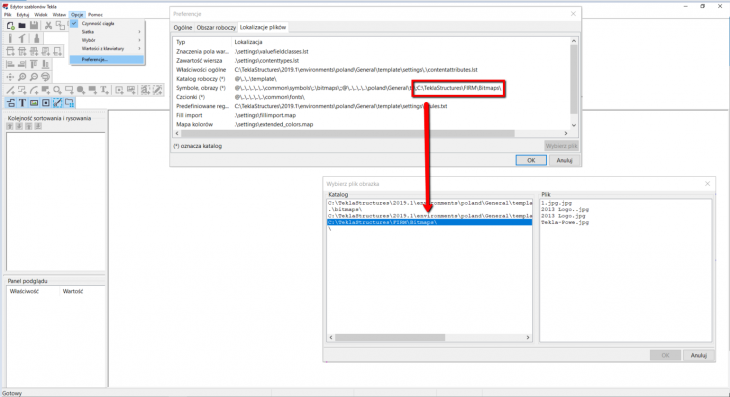Screen dimensions: 730x397
Task: Select the Czcionki (*) row
Action: (372, 97)
